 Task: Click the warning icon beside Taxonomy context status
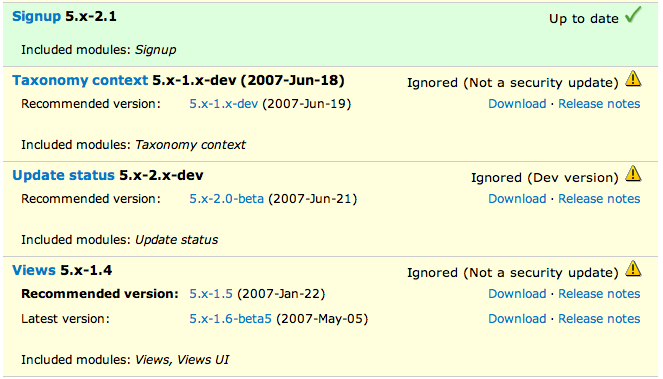point(633,79)
